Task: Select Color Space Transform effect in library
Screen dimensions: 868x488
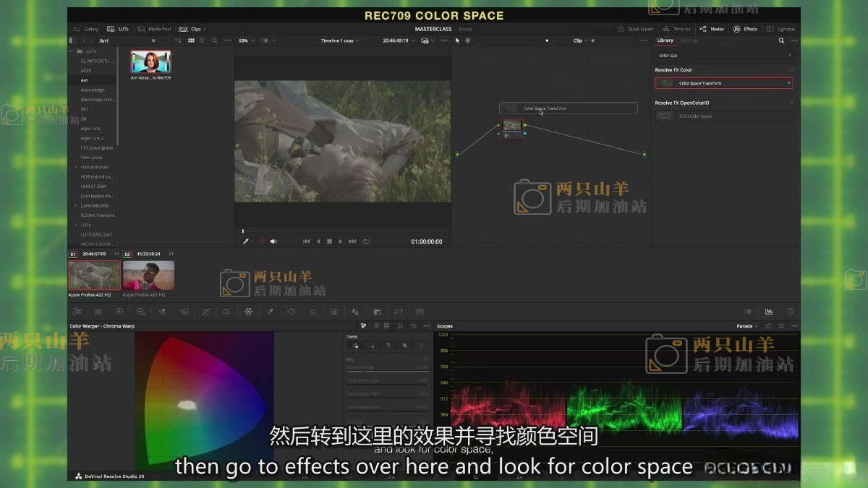Action: tap(723, 83)
